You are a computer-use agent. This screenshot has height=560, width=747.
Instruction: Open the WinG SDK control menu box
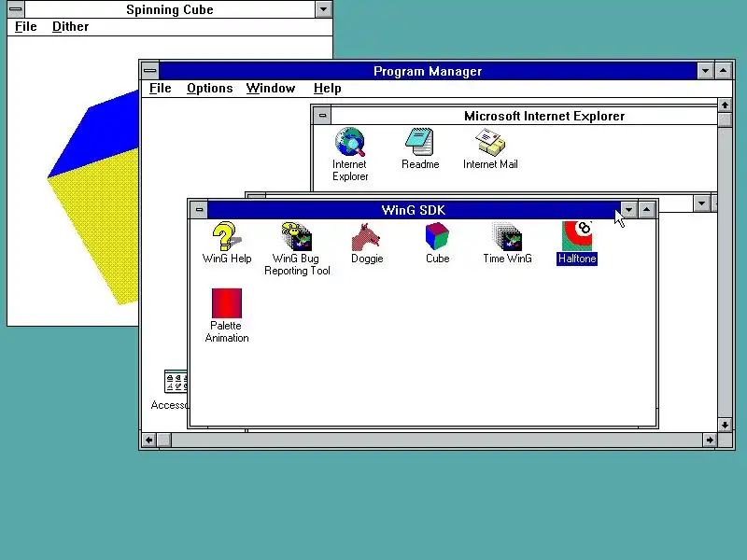[x=199, y=209]
